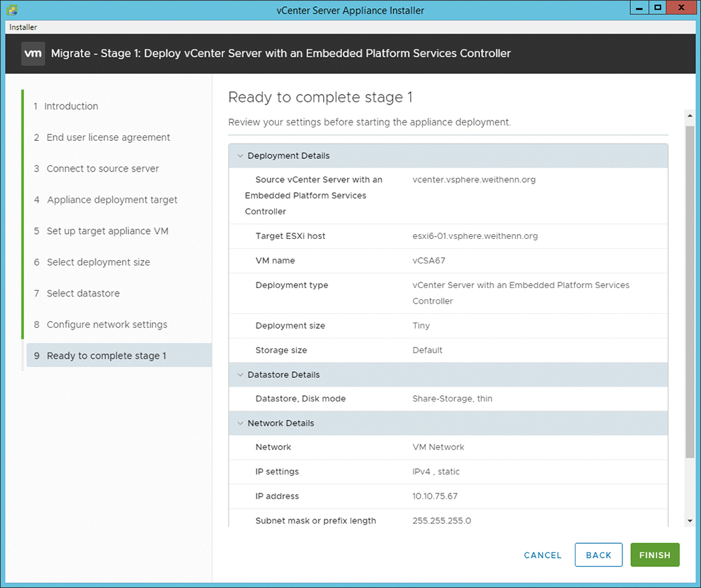Open the Installer menu
This screenshot has width=701, height=588.
point(23,27)
